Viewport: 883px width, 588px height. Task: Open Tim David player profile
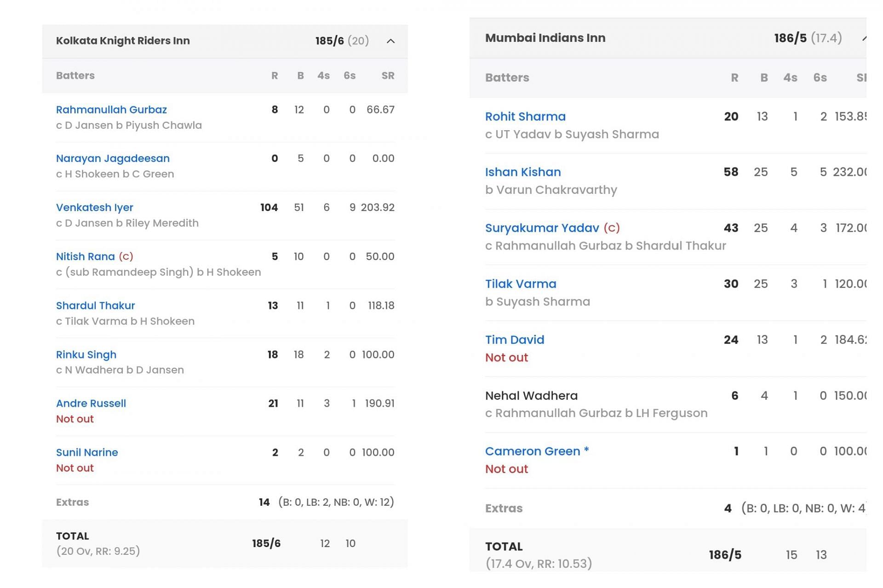(515, 339)
